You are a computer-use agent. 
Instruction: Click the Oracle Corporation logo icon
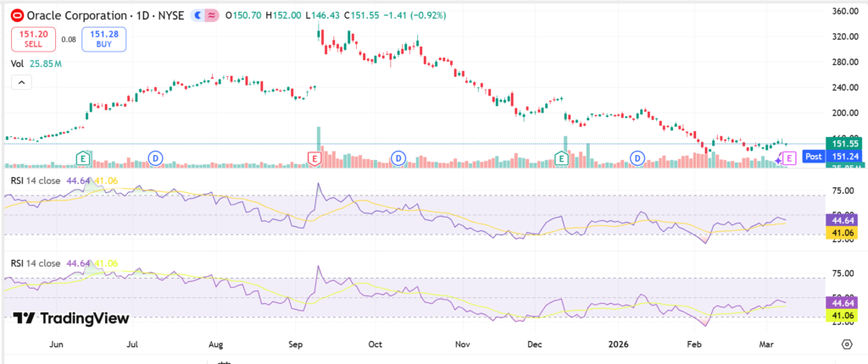coord(16,15)
